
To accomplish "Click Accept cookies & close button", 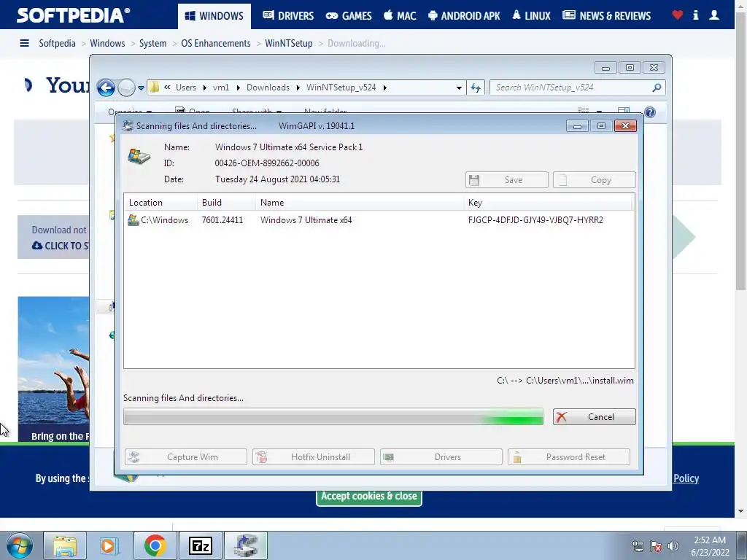I will pyautogui.click(x=368, y=496).
